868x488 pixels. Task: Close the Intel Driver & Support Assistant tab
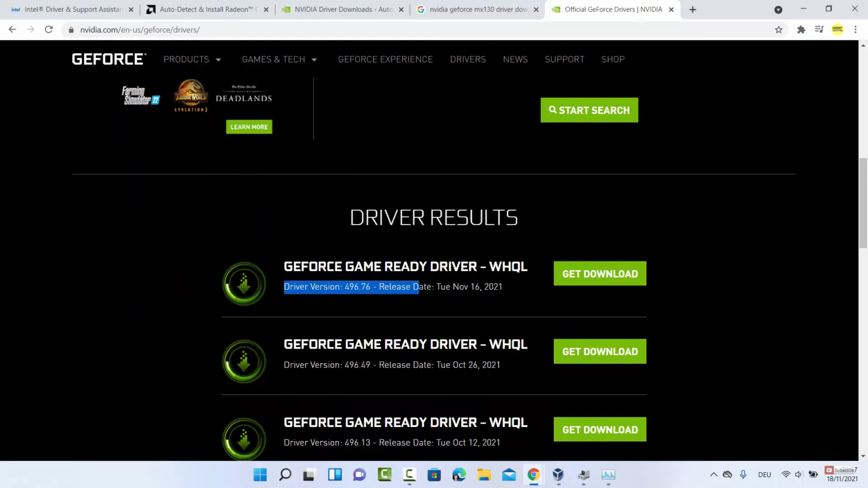131,10
